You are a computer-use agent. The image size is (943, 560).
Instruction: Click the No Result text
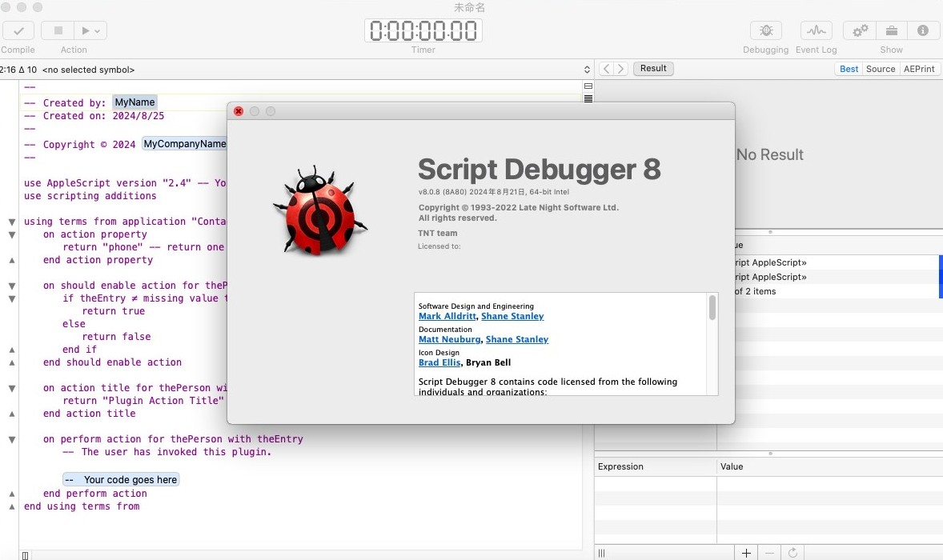770,155
